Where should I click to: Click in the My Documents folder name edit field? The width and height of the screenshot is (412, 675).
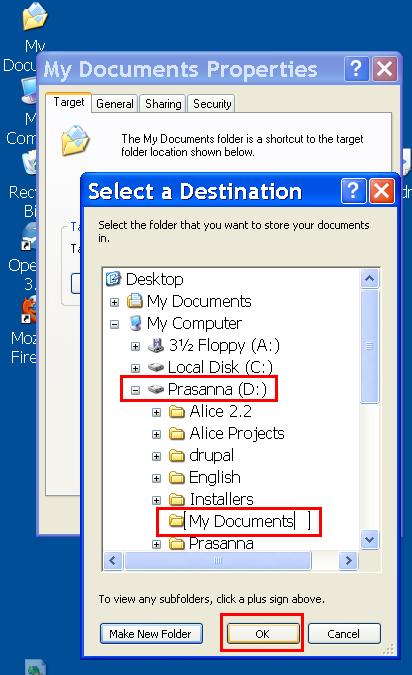coord(246,521)
